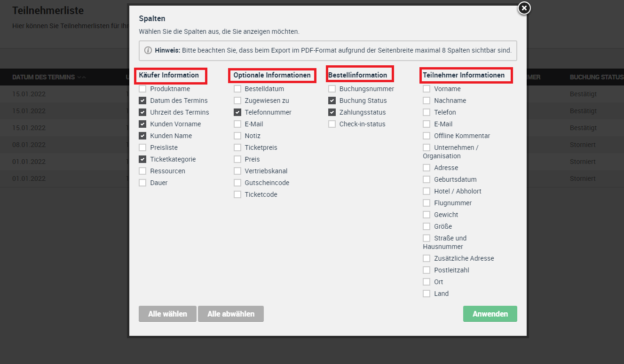Enable the Dauer checkbox
Screen dimensions: 624x364
coord(142,183)
